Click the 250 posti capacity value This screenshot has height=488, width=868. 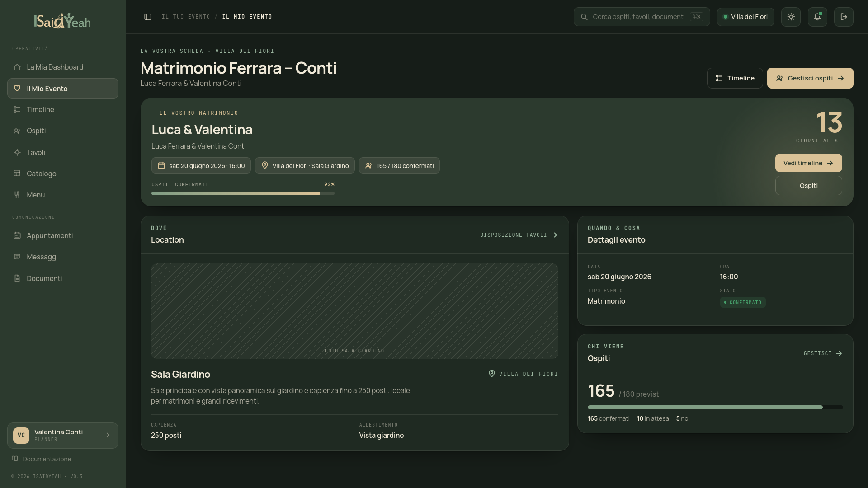[x=166, y=435]
